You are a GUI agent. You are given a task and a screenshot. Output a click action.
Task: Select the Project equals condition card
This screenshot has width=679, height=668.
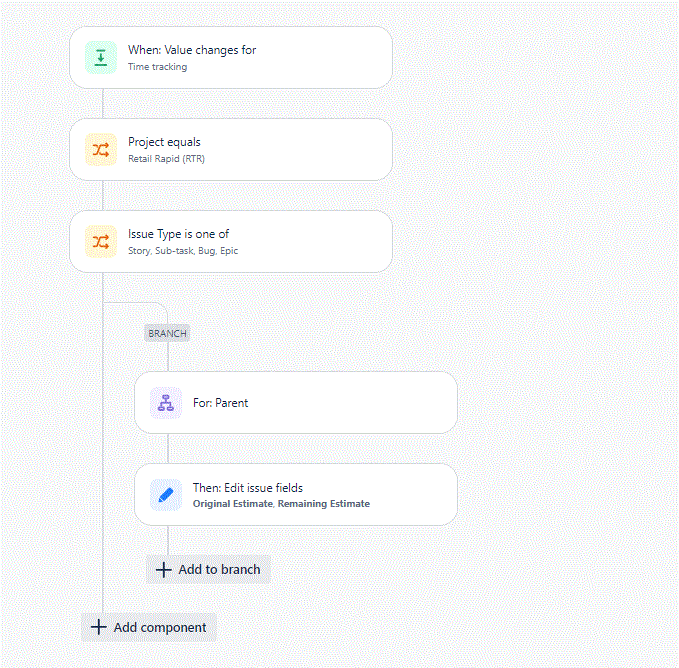click(x=231, y=150)
